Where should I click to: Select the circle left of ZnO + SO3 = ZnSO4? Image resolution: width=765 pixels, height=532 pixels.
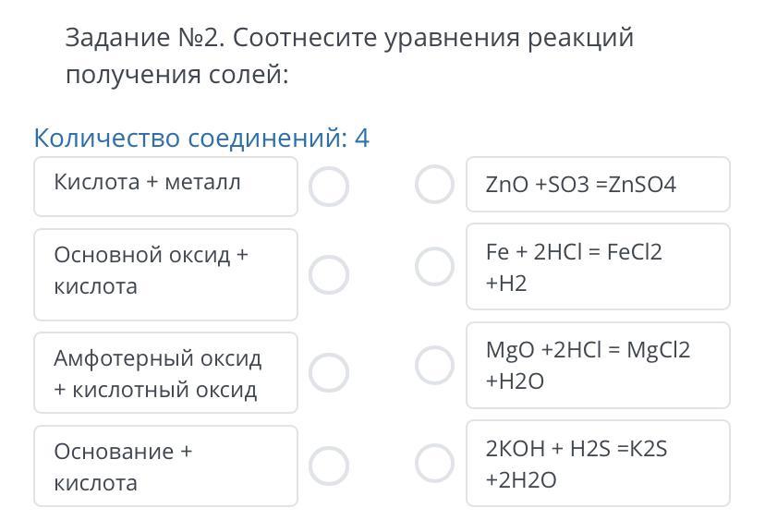point(434,184)
